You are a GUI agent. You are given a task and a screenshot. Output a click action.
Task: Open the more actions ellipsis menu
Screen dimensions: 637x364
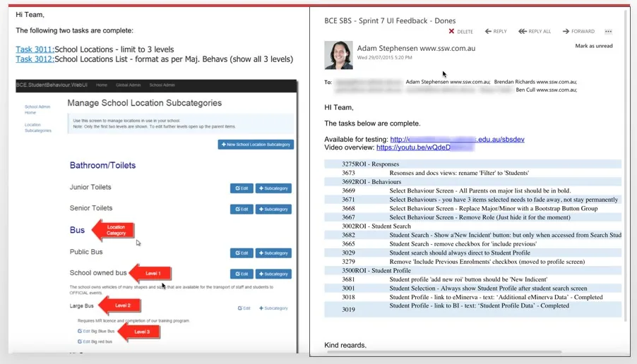coord(608,31)
